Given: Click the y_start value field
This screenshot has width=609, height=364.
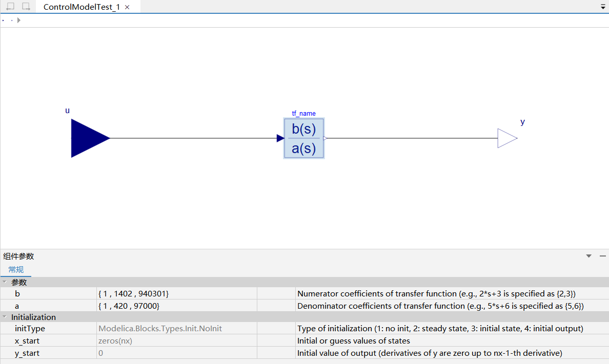Looking at the screenshot, I should (x=176, y=353).
